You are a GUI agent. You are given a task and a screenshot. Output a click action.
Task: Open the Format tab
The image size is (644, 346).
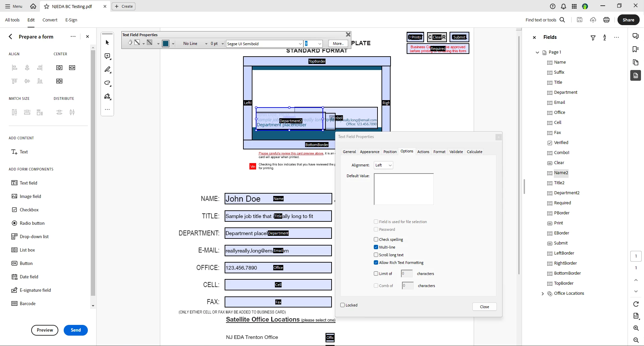[x=440, y=152]
